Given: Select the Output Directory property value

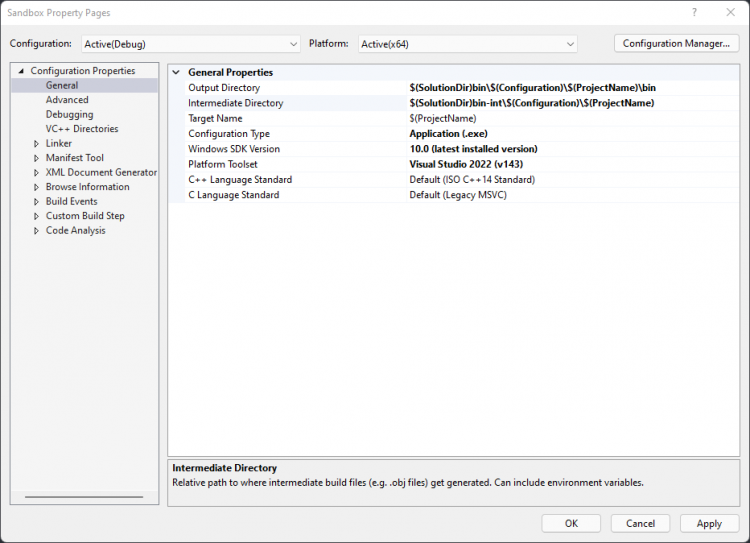Looking at the screenshot, I should pos(532,88).
